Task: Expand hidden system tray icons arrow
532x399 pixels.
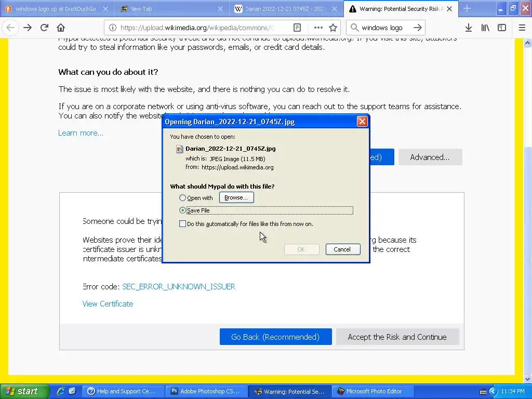Action: pos(493,392)
